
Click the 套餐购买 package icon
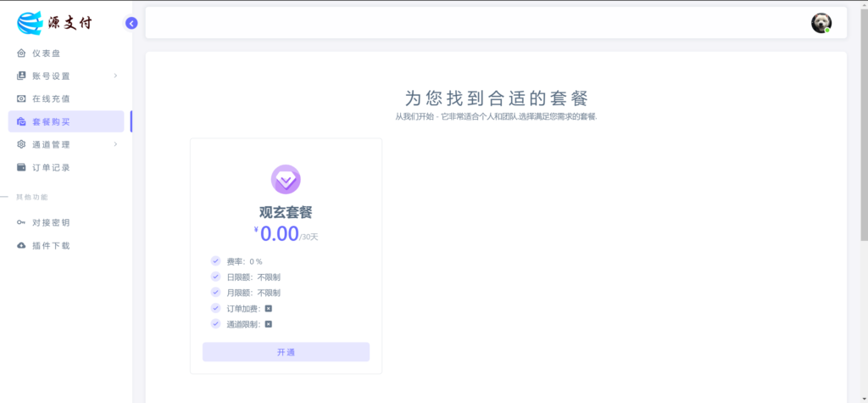coord(21,121)
